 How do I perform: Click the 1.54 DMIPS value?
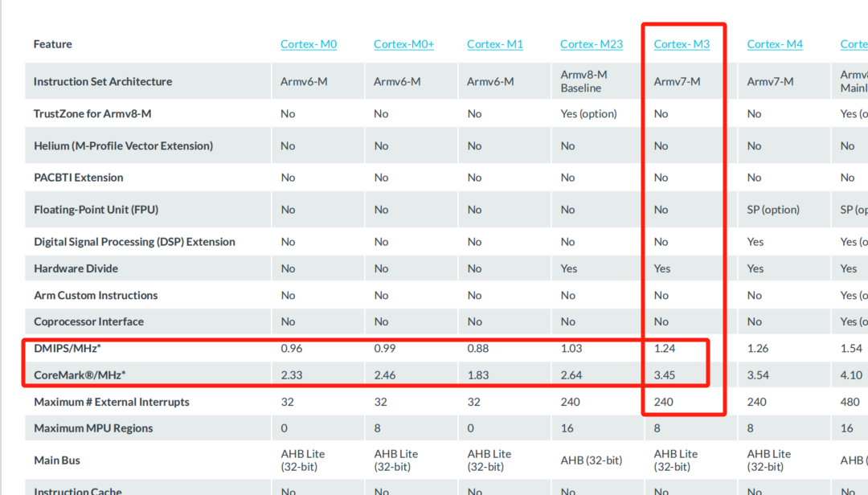pyautogui.click(x=851, y=348)
